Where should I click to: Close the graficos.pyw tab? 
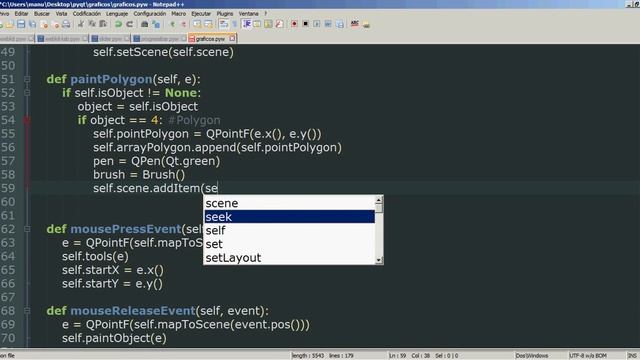232,39
